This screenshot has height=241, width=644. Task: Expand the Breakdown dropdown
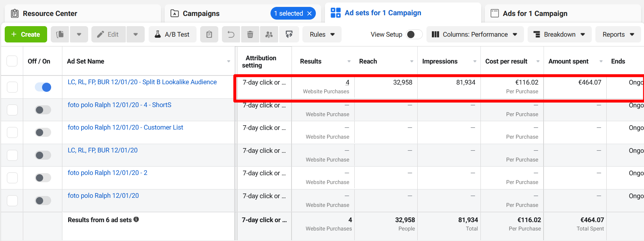click(x=559, y=34)
